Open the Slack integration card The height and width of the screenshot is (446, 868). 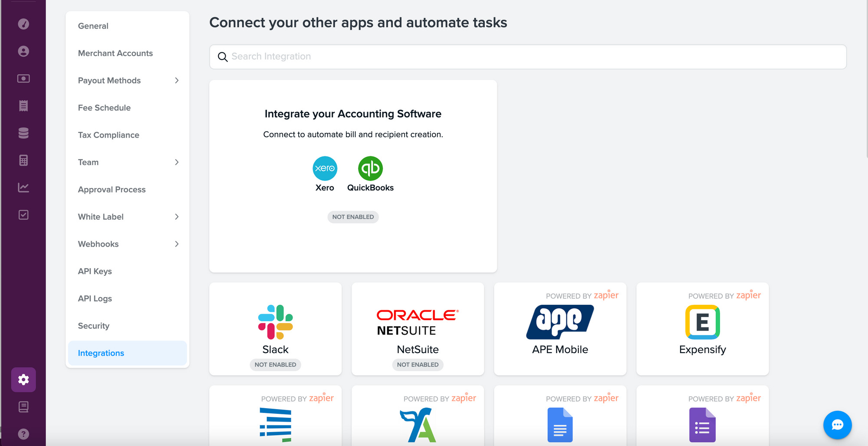click(275, 329)
